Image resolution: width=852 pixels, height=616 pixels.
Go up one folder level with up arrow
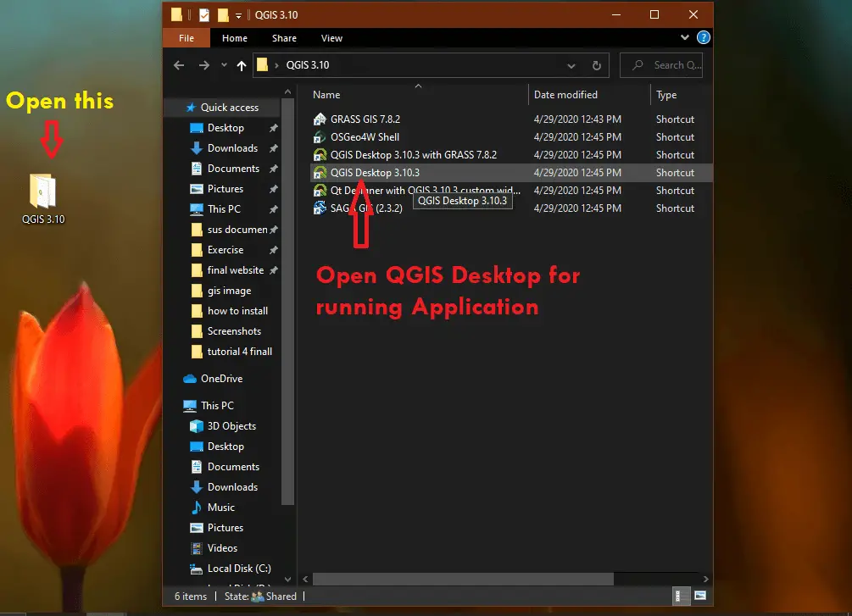pyautogui.click(x=242, y=65)
